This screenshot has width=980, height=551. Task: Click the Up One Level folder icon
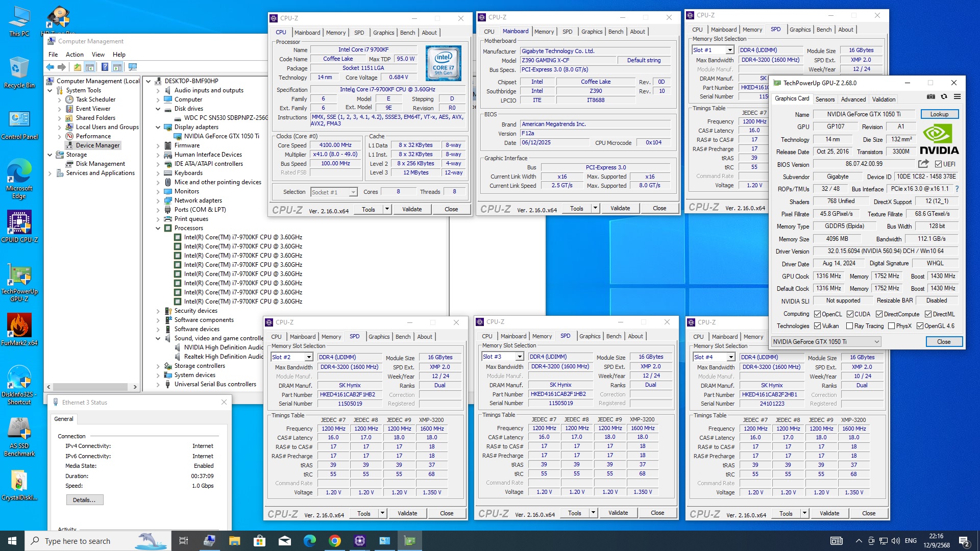pyautogui.click(x=77, y=67)
